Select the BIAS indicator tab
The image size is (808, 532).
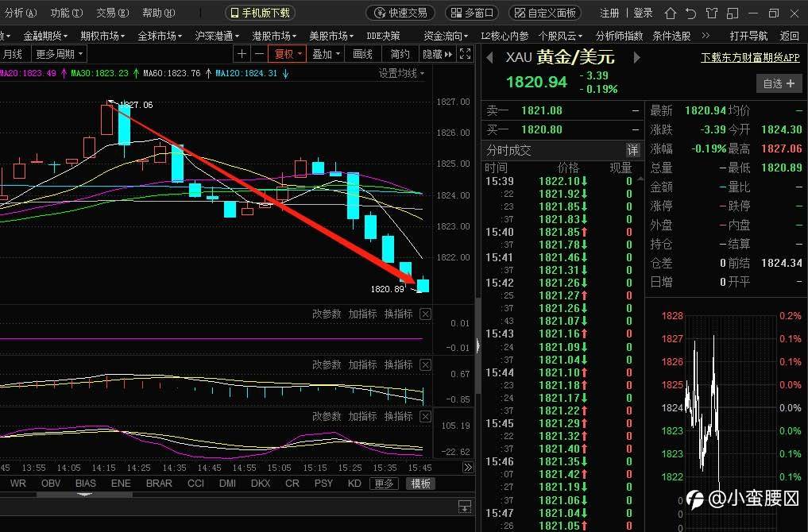pos(86,484)
